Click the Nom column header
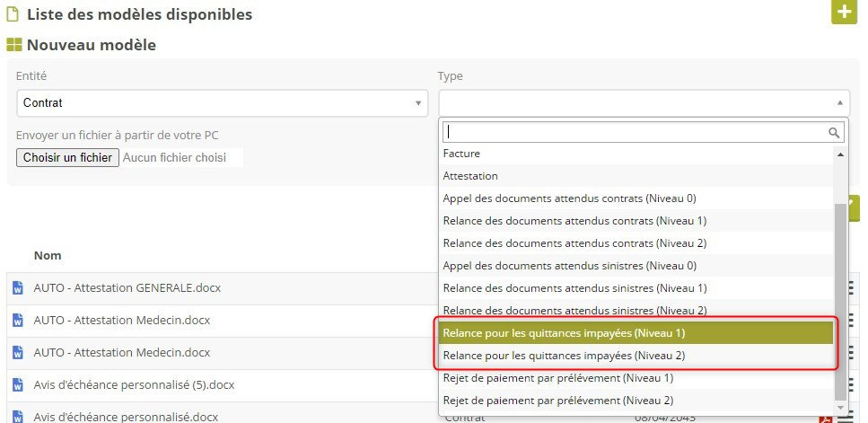The height and width of the screenshot is (423, 868). coord(48,256)
